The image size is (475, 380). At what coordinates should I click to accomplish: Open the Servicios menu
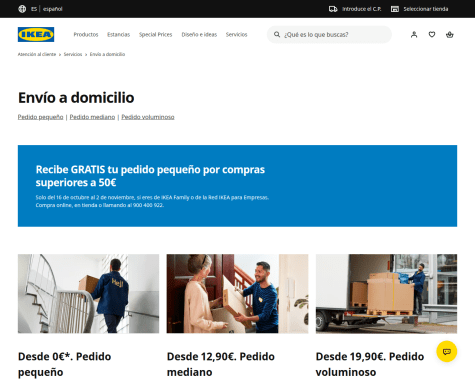tap(236, 34)
